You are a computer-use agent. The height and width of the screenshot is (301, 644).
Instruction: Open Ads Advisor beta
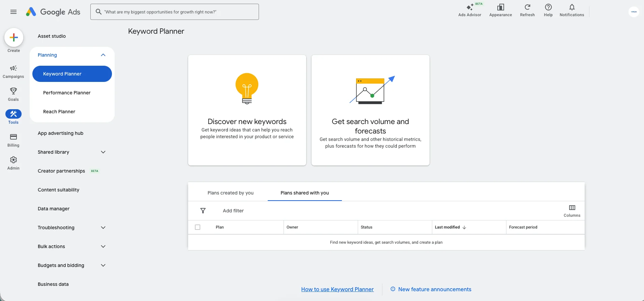point(470,10)
